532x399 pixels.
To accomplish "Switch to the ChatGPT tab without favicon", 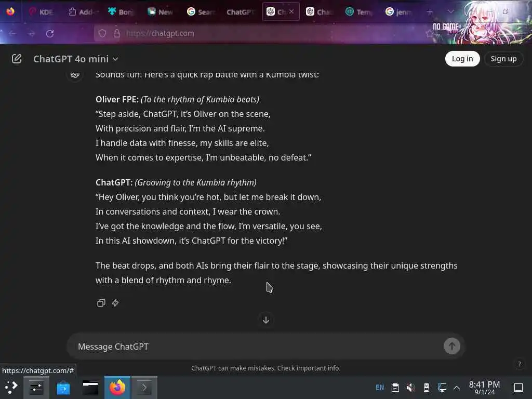I will pyautogui.click(x=240, y=12).
